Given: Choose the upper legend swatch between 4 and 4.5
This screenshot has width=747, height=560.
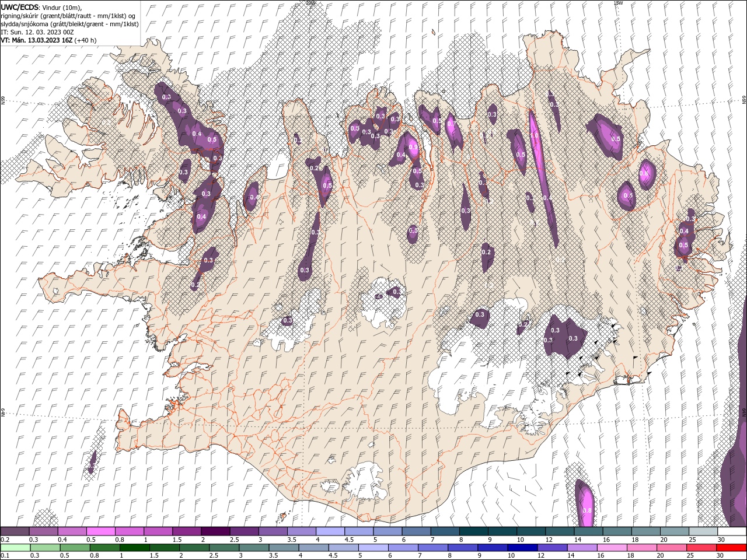Looking at the screenshot, I should coord(330,531).
